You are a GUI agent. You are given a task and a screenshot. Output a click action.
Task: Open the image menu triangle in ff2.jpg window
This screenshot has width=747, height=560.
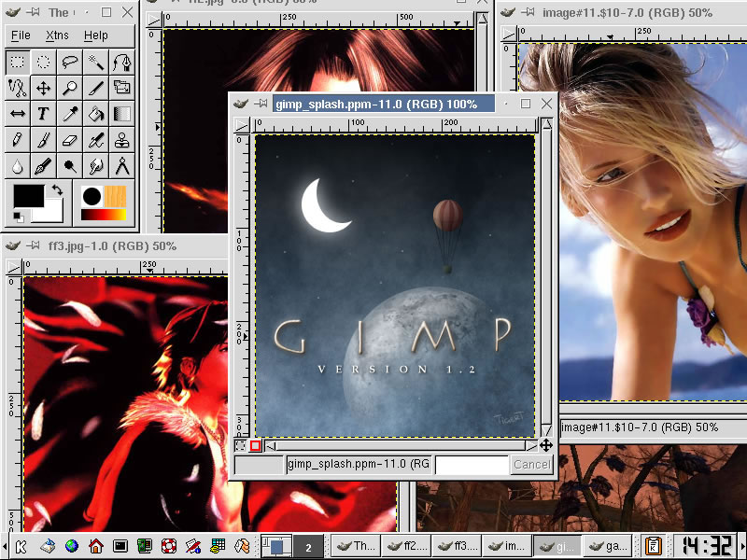pos(154,20)
